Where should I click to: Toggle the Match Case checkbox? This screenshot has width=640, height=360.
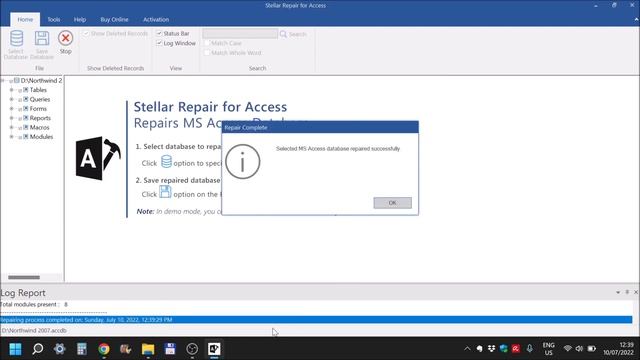[x=207, y=43]
